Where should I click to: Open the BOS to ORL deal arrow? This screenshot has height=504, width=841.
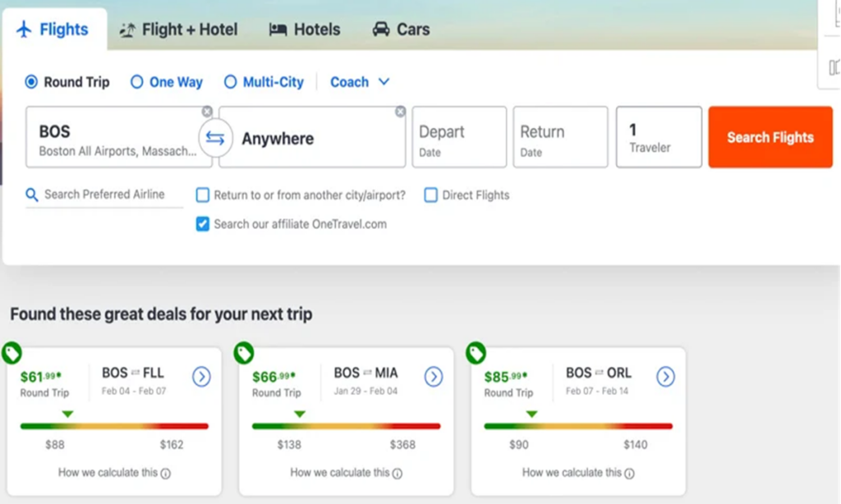pos(665,377)
